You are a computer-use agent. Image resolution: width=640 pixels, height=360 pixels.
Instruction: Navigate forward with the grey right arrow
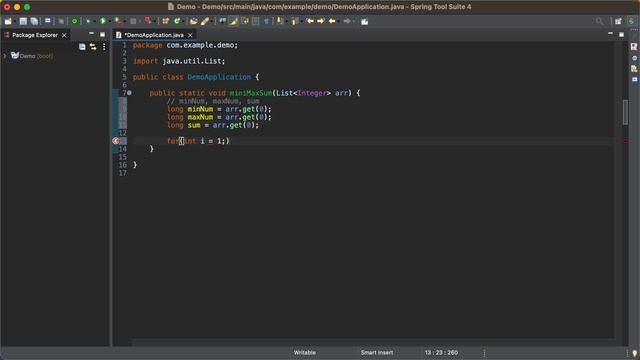347,21
